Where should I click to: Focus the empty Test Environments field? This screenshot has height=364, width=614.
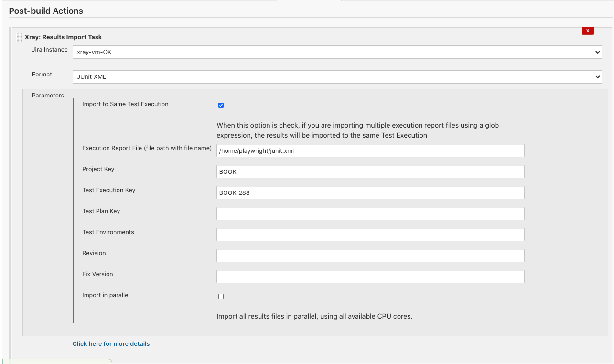click(370, 235)
